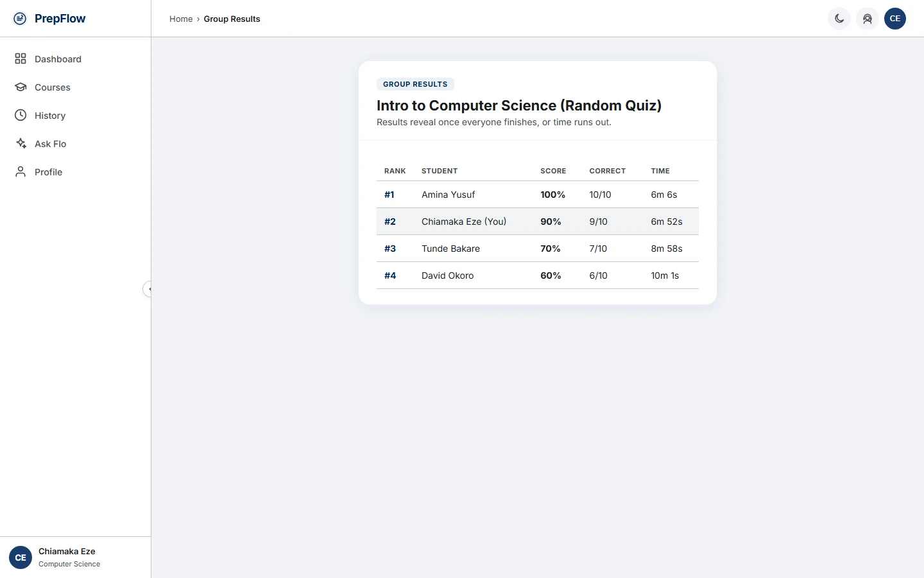This screenshot has height=578, width=924.
Task: Click the 6m 6s time value
Action: pos(664,195)
